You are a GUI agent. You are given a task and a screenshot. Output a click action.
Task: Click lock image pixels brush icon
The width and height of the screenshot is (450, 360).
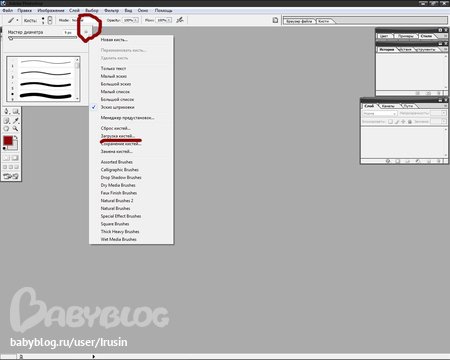[397, 122]
